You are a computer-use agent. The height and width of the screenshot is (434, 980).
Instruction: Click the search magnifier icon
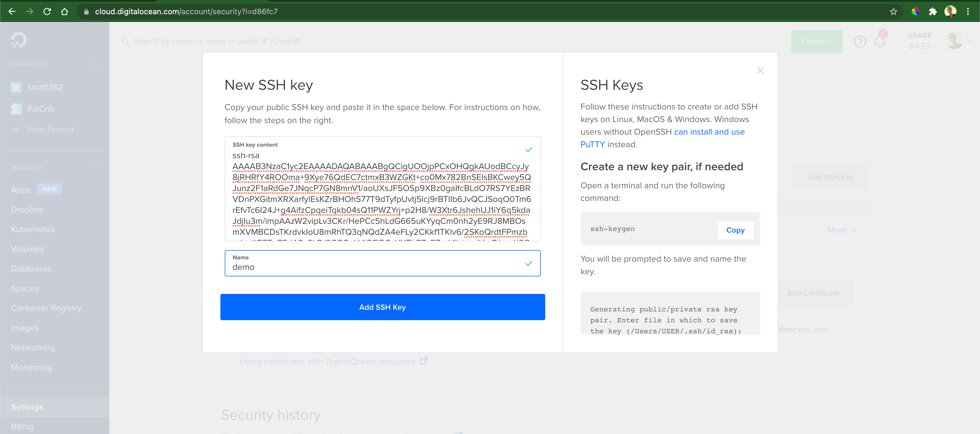[x=126, y=41]
